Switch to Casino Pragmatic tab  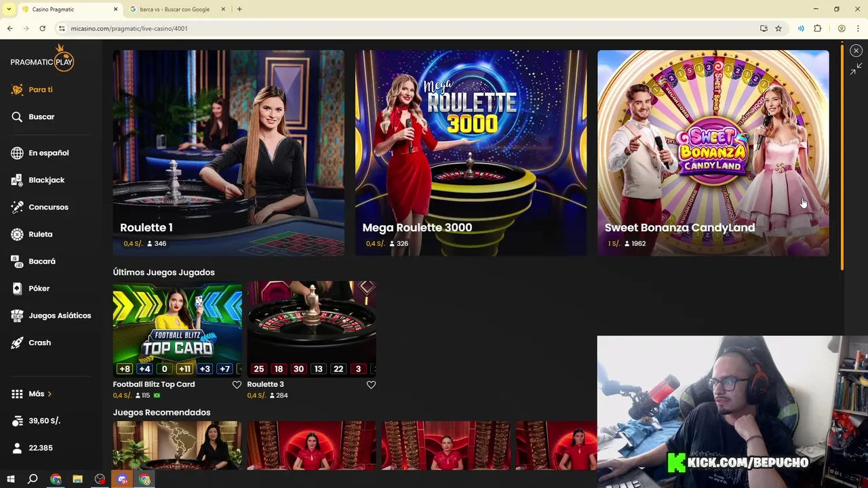(x=66, y=9)
